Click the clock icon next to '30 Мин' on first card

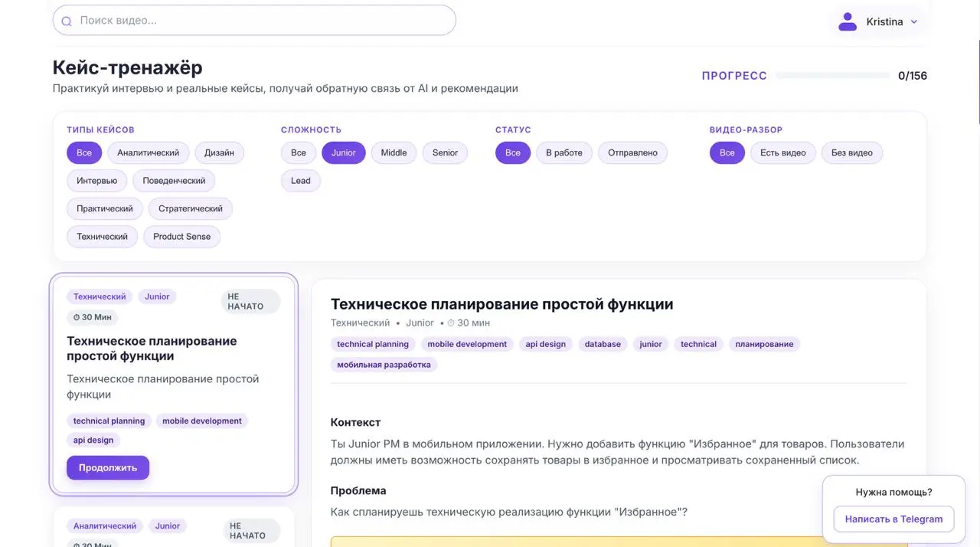point(77,317)
